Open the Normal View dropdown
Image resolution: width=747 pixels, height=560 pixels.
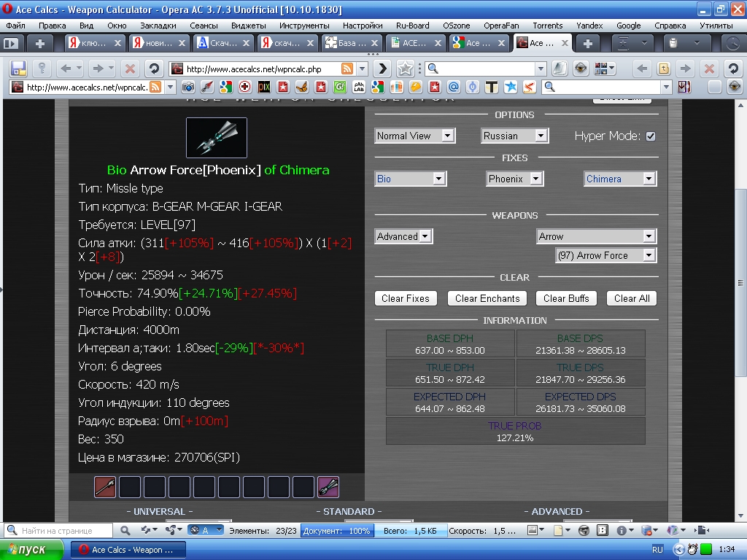(x=414, y=136)
